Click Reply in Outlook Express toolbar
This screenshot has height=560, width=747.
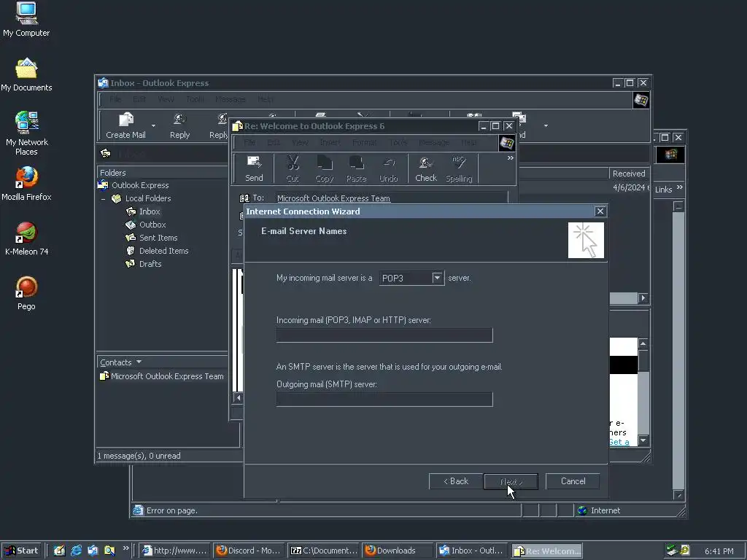179,125
